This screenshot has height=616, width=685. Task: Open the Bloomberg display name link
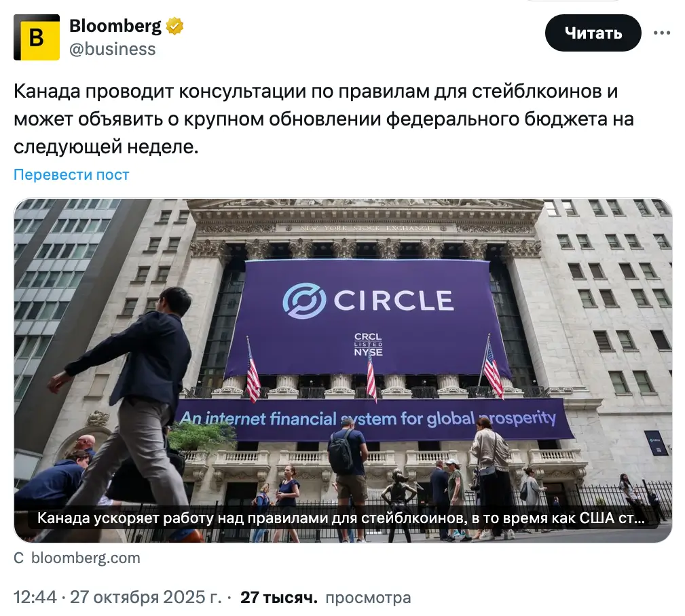pos(115,26)
